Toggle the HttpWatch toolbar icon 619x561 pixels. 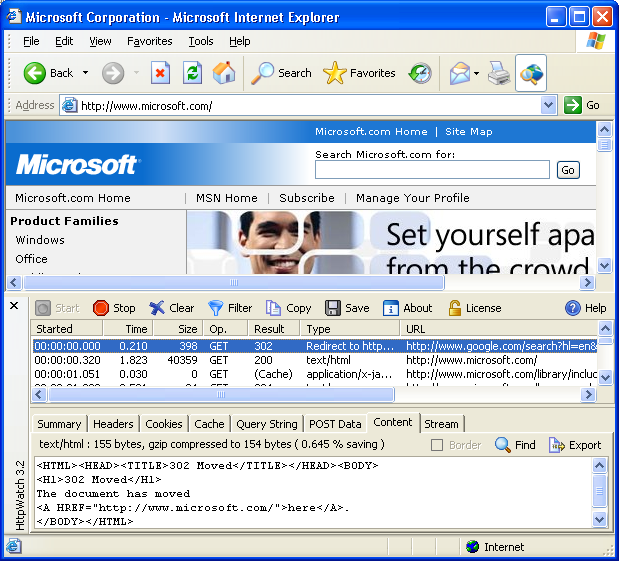531,73
